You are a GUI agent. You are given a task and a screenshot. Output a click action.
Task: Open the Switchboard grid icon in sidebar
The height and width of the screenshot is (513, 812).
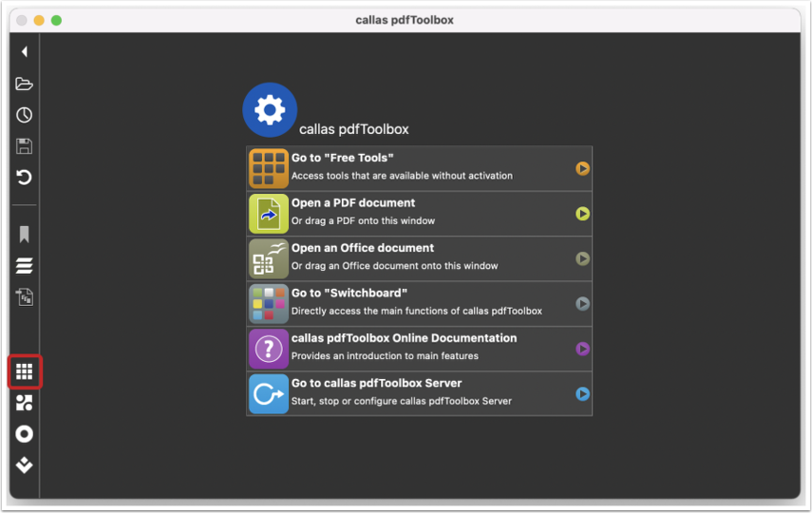25,371
